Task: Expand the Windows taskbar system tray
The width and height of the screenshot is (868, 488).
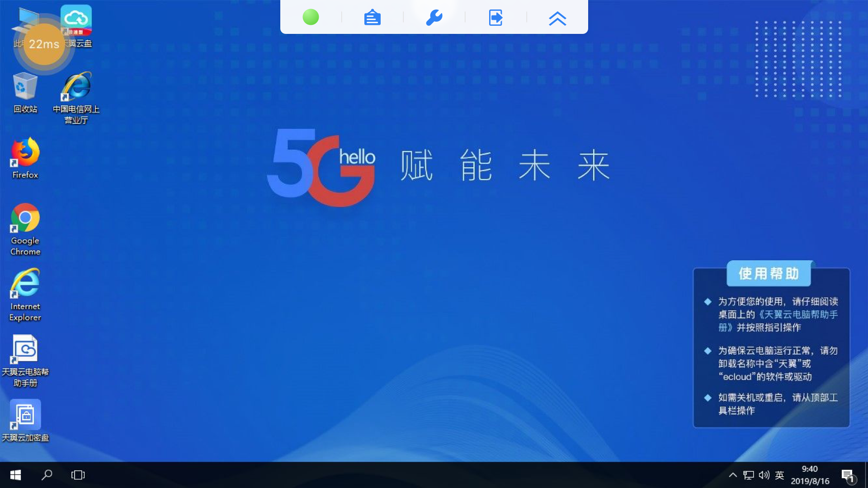Action: tap(732, 474)
